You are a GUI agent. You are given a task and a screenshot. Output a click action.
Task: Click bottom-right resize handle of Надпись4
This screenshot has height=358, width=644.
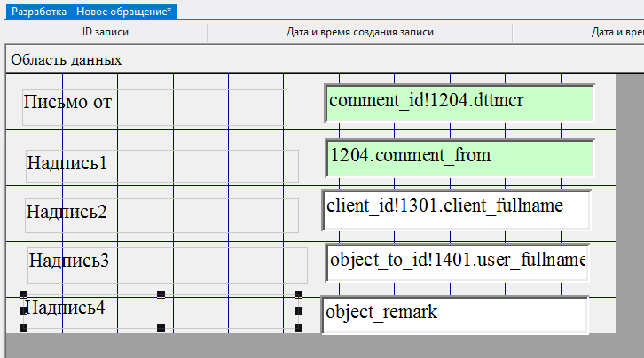tap(299, 329)
